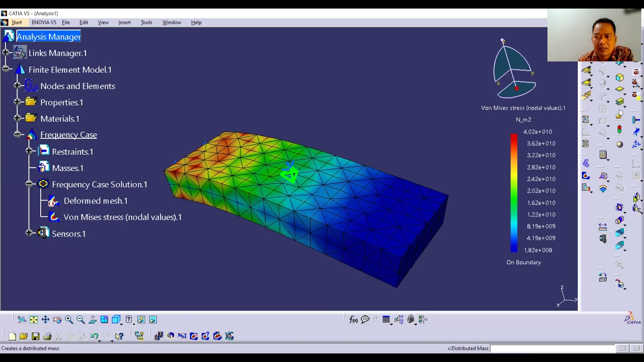Open the Window menu

(x=172, y=23)
